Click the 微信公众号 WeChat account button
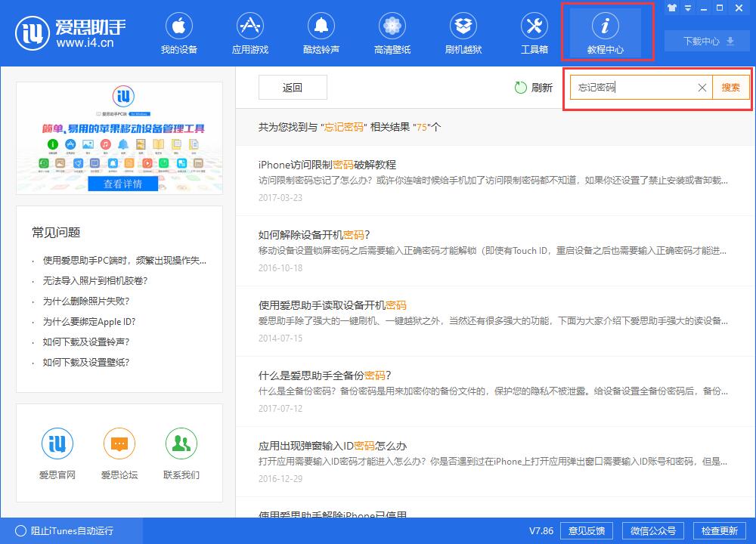 [x=653, y=531]
